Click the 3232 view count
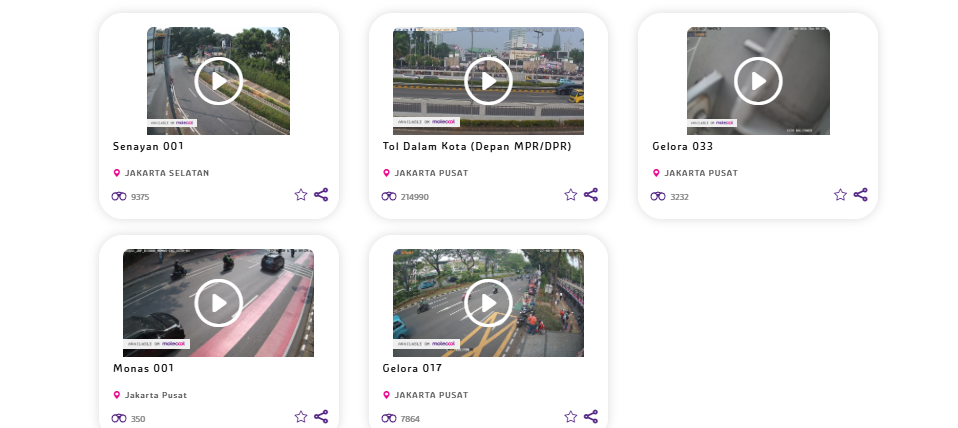 [679, 197]
